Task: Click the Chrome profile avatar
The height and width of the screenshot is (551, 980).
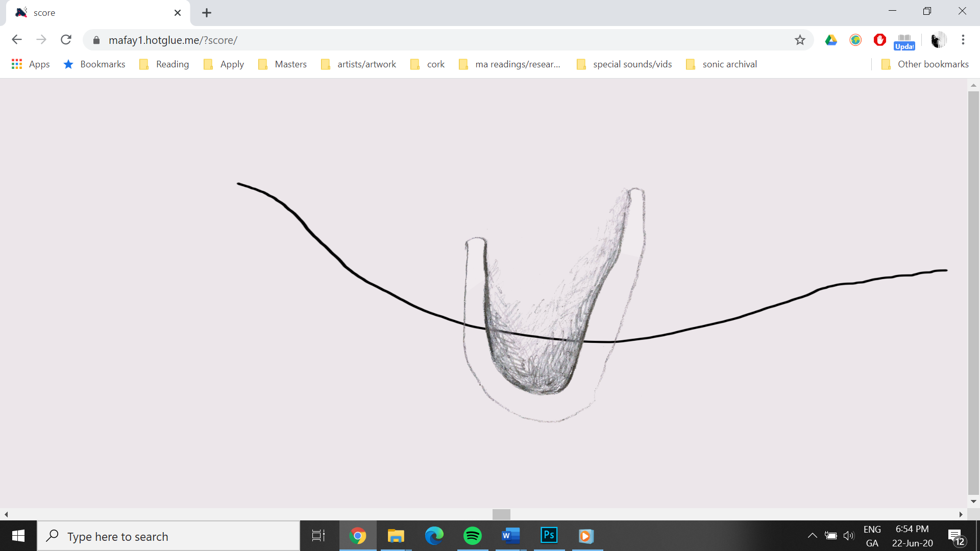Action: click(x=938, y=40)
